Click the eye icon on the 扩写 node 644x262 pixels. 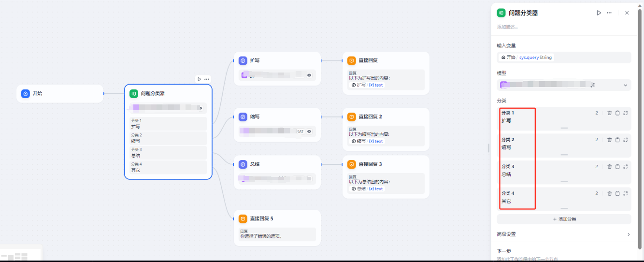[x=309, y=75]
